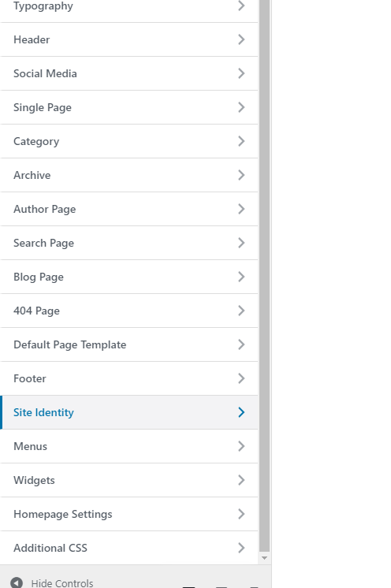Go to Homepage Settings
Viewport: 391px width, 588px height.
129,514
